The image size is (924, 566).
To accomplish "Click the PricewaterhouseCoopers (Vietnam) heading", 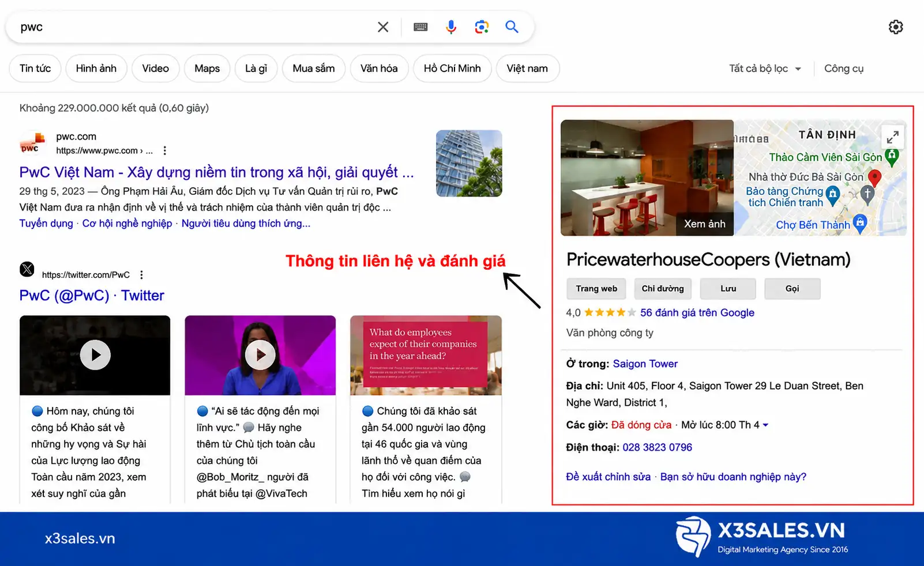I will click(708, 260).
